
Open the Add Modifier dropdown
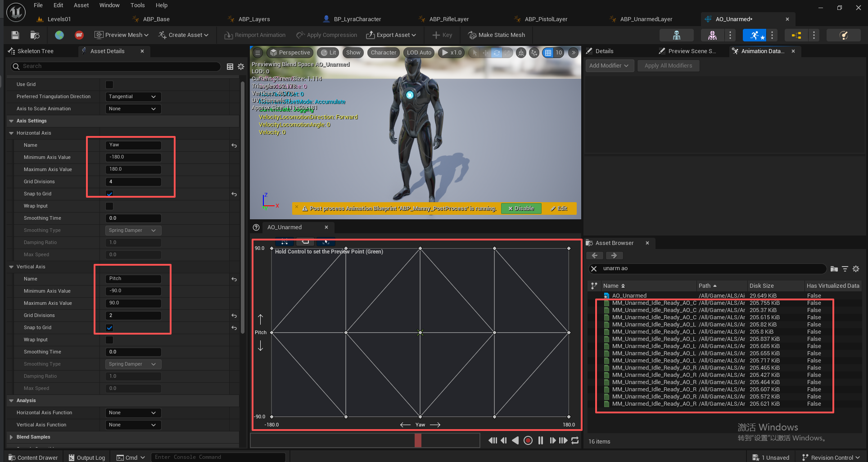[x=610, y=66]
